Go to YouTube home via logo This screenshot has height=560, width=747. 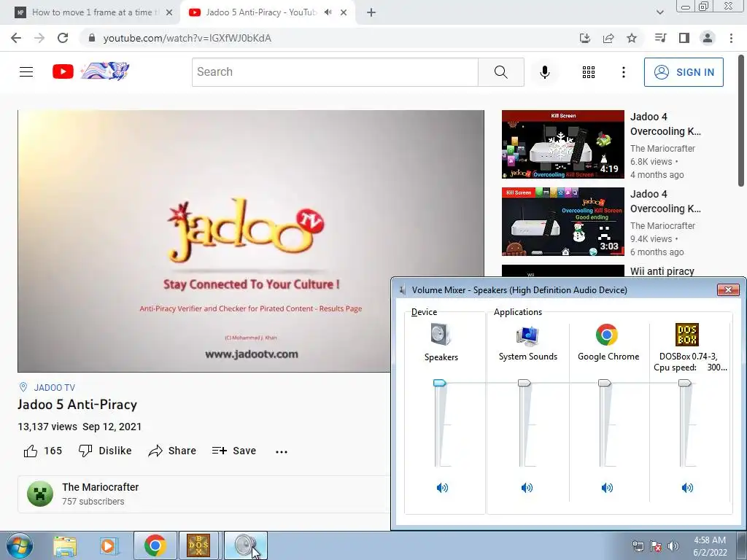(x=63, y=72)
